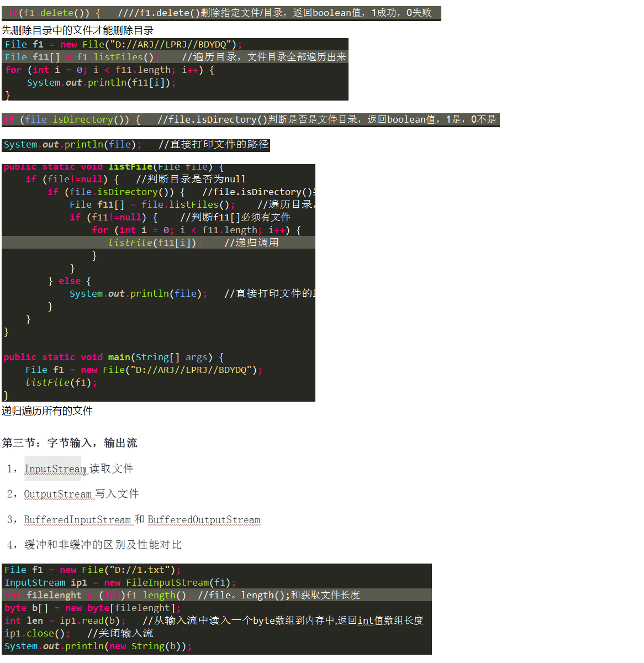Click the comment '//判断目录是否为null'

pyautogui.click(x=191, y=180)
